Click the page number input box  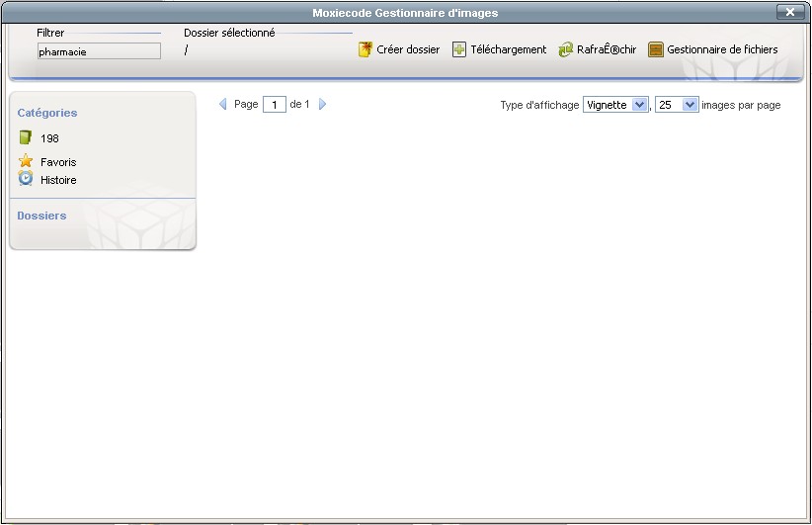coord(275,105)
